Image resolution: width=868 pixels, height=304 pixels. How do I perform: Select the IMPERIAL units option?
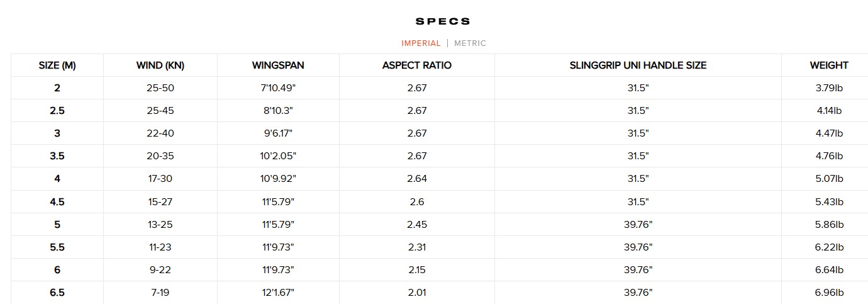pyautogui.click(x=421, y=43)
